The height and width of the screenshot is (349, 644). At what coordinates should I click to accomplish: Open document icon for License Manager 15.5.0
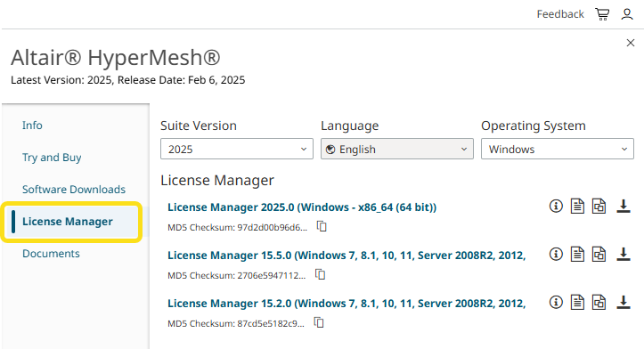pyautogui.click(x=577, y=254)
